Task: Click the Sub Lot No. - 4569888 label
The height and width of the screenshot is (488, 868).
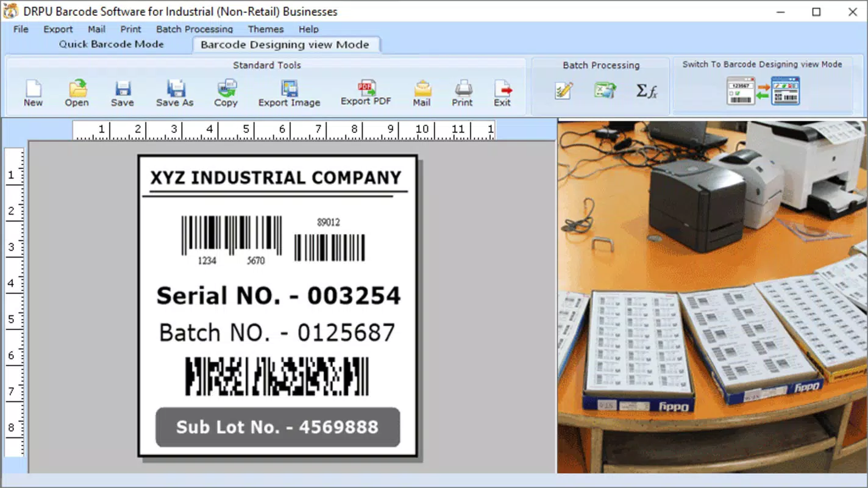Action: coord(278,427)
